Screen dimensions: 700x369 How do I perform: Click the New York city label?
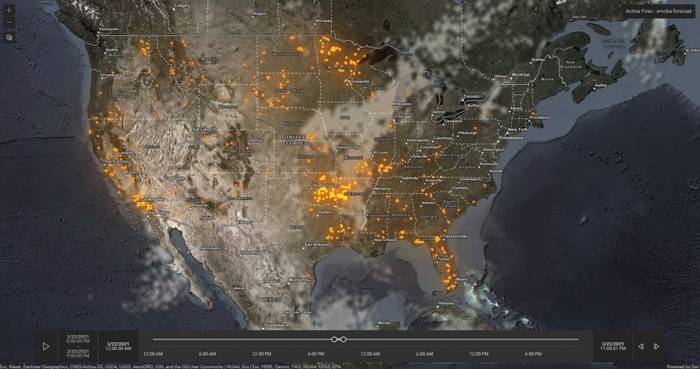click(x=517, y=129)
